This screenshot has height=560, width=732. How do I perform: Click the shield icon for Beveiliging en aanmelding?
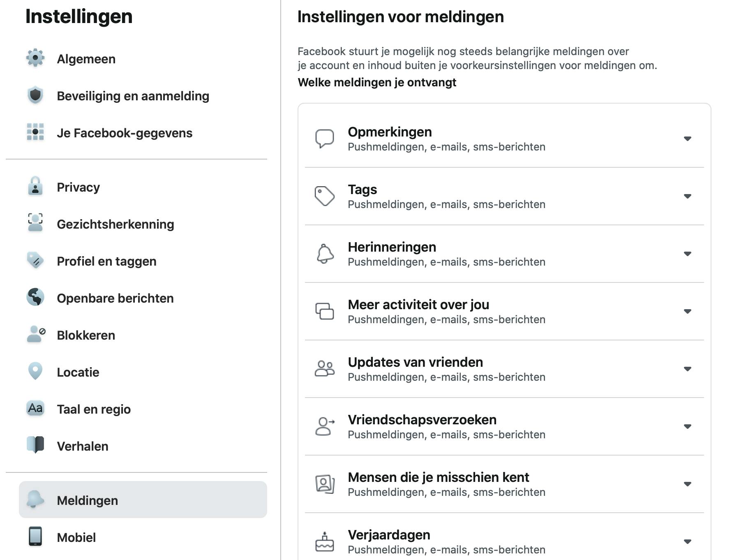click(35, 95)
